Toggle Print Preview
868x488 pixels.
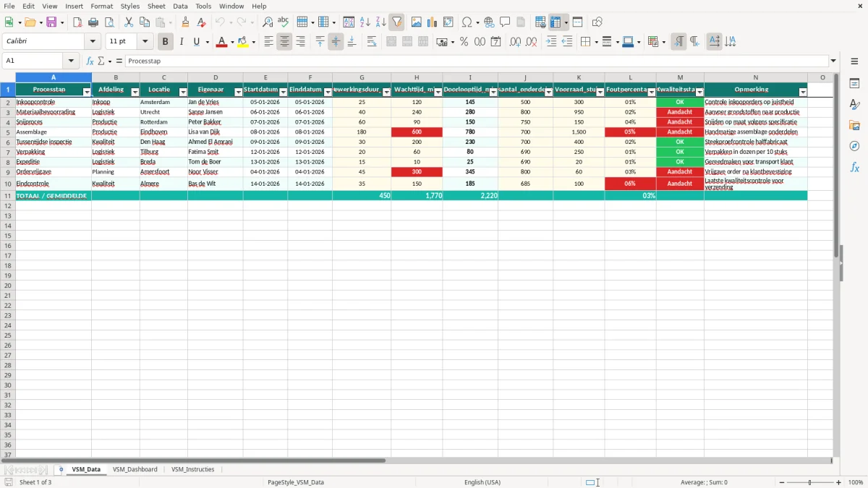tap(109, 22)
